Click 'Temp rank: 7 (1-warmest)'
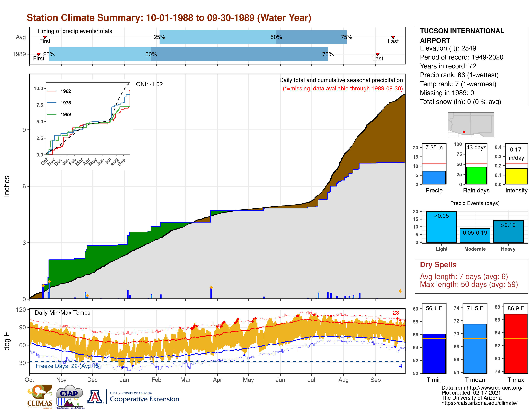 click(x=458, y=84)
